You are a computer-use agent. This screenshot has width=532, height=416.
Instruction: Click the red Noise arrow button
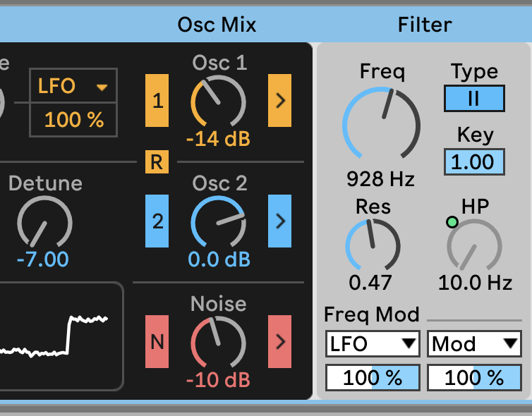(279, 342)
